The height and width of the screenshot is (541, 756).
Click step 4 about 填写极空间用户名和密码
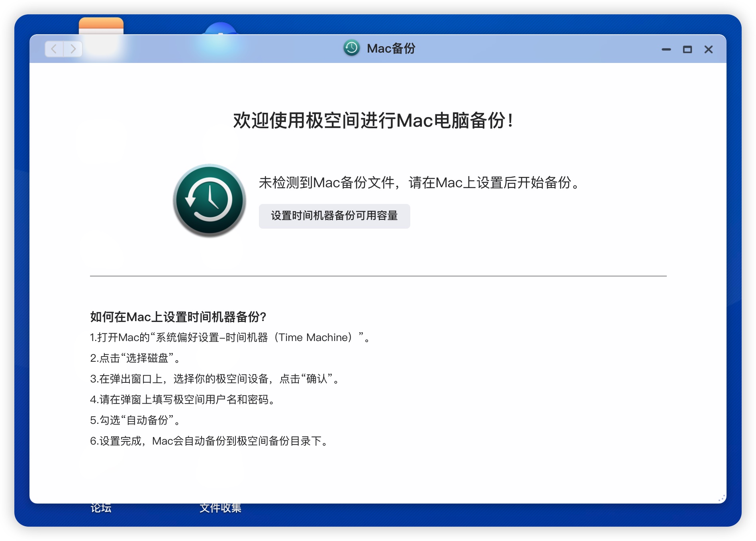pos(182,400)
